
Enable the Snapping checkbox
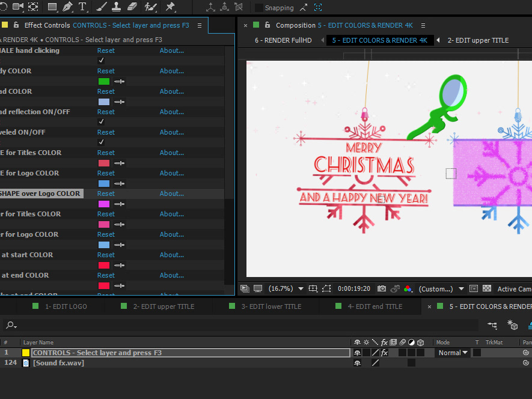click(259, 8)
